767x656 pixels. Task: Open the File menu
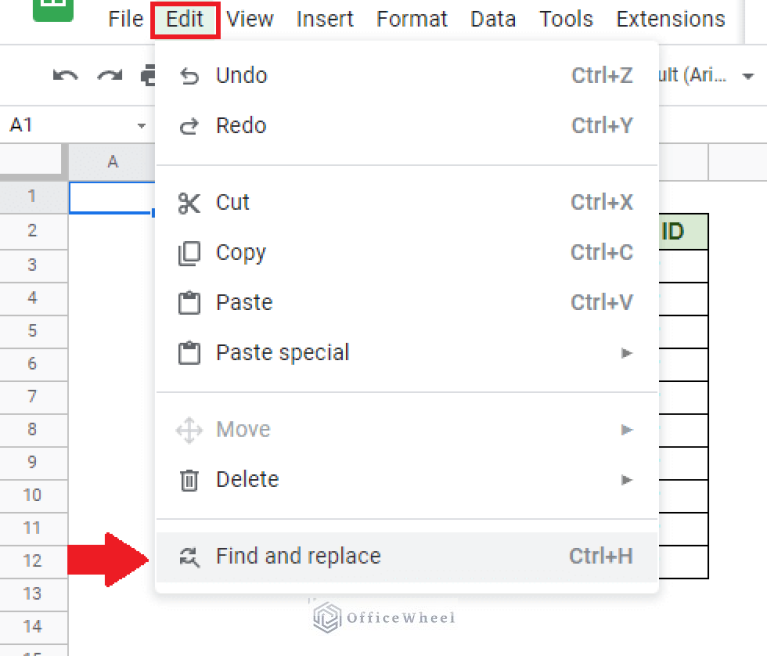[x=125, y=19]
